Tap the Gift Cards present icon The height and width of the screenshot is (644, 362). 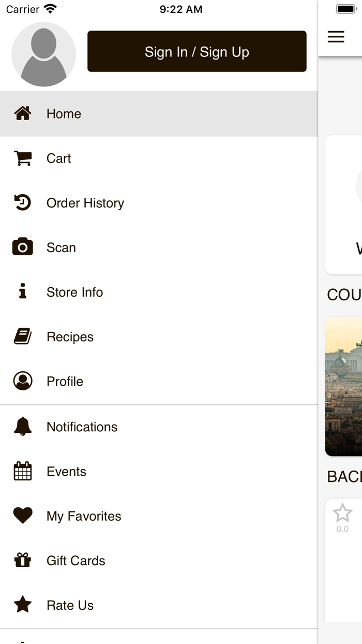23,560
